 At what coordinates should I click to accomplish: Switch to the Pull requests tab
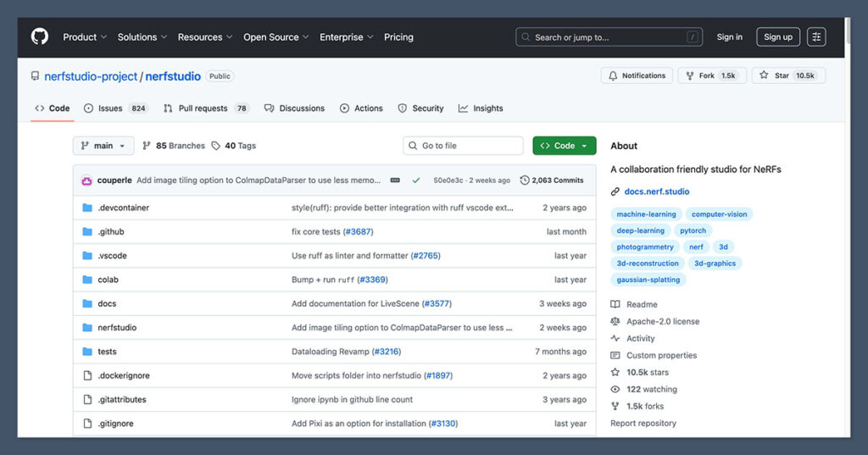[x=207, y=108]
